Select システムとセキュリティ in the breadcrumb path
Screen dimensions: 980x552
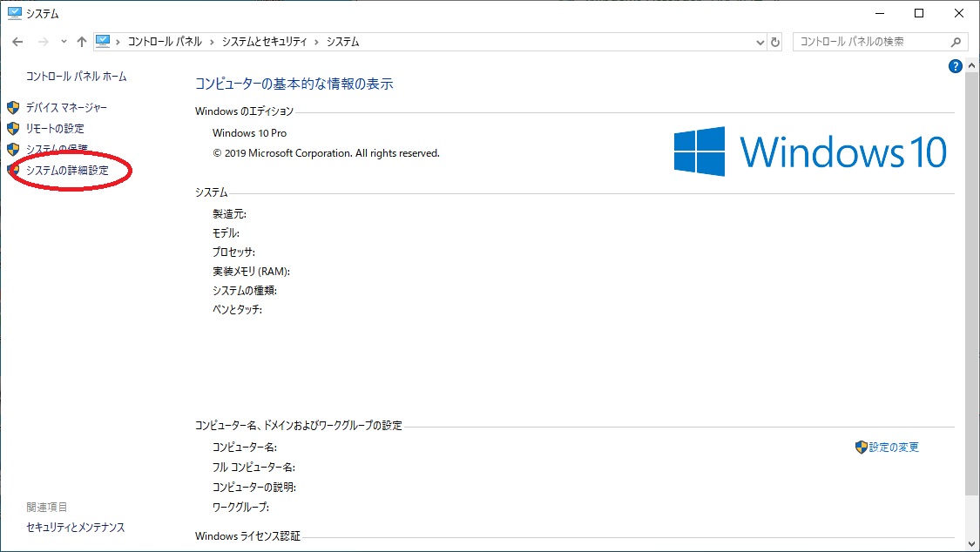click(x=265, y=41)
